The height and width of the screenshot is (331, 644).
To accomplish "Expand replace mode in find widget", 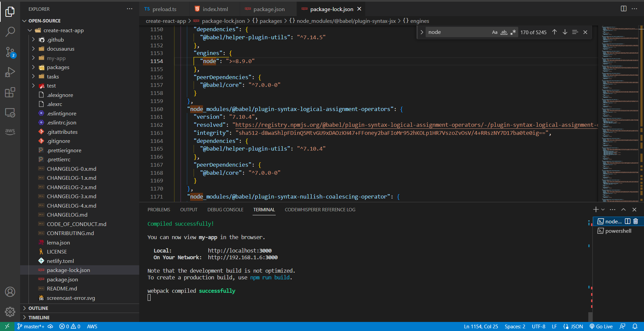I will point(422,32).
